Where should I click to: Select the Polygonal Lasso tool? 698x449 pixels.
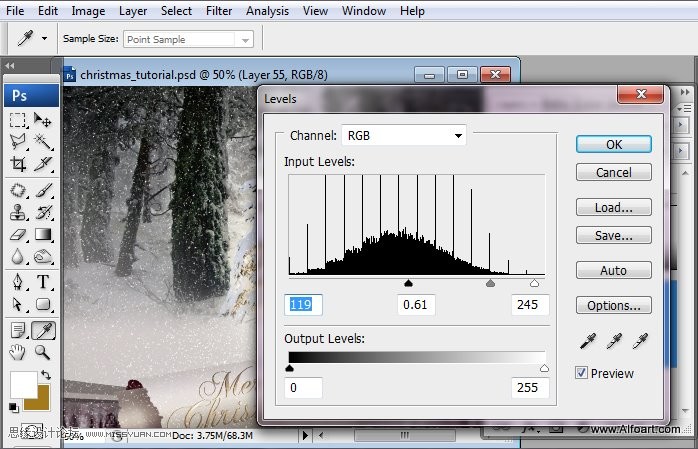pyautogui.click(x=18, y=142)
